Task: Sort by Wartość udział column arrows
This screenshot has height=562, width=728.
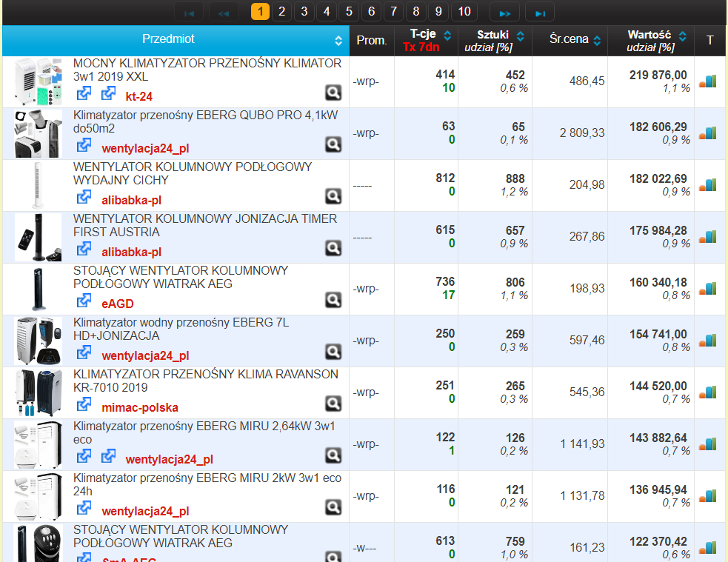Action: 683,36
